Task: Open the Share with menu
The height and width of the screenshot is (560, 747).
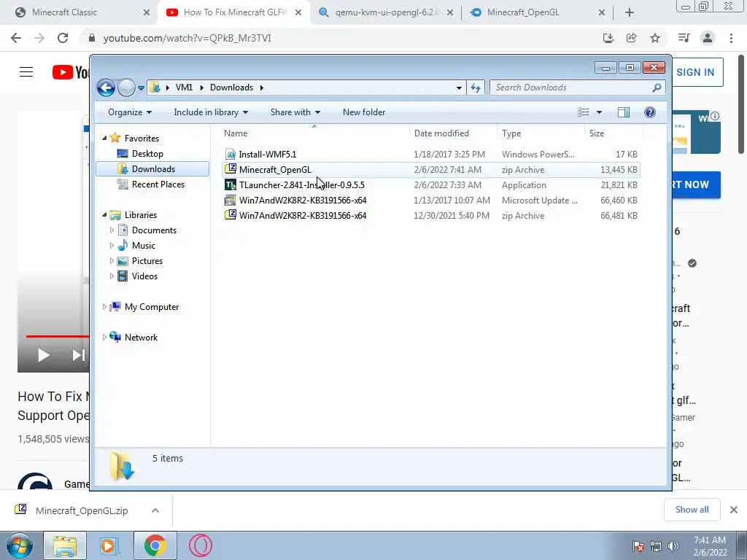Action: (295, 112)
